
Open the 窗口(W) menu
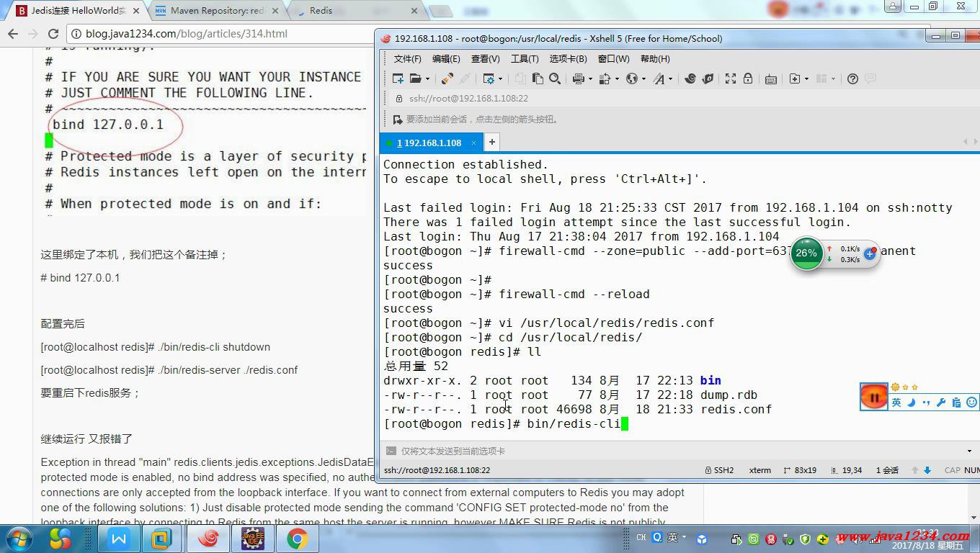click(613, 58)
